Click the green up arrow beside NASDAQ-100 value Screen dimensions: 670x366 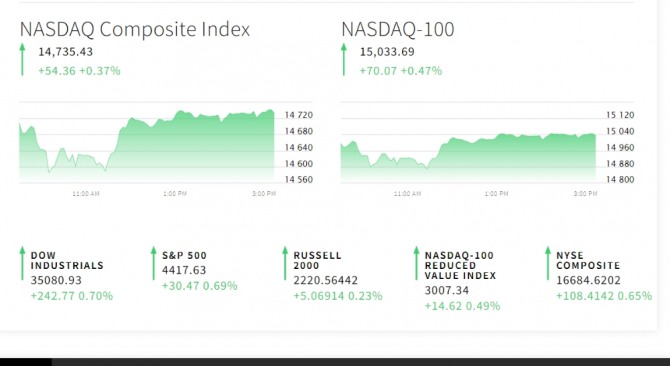pos(344,60)
